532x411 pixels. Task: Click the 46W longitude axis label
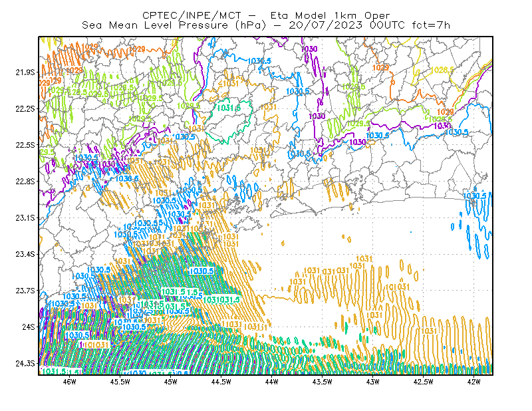click(x=70, y=382)
